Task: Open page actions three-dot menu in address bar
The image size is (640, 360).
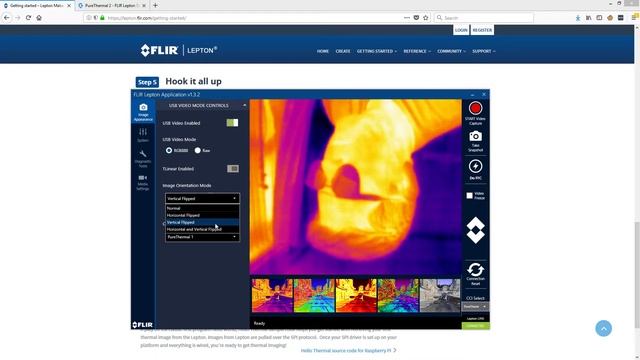Action: (x=407, y=18)
